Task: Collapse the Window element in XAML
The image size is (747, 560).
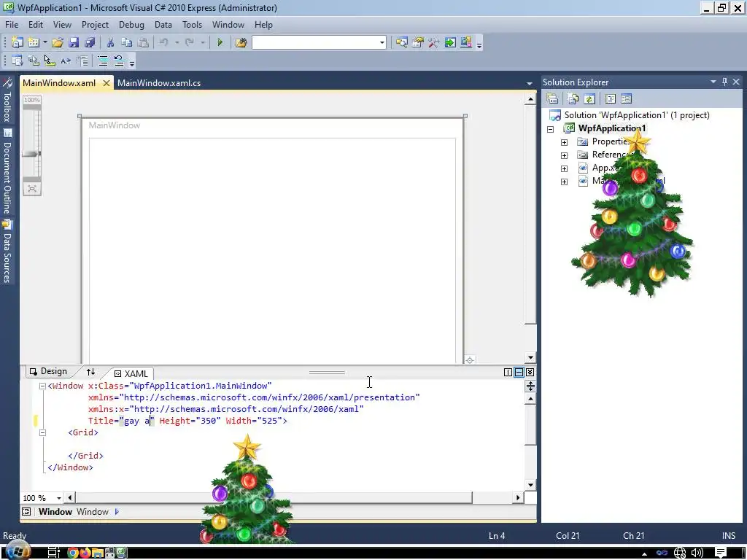Action: 42,386
